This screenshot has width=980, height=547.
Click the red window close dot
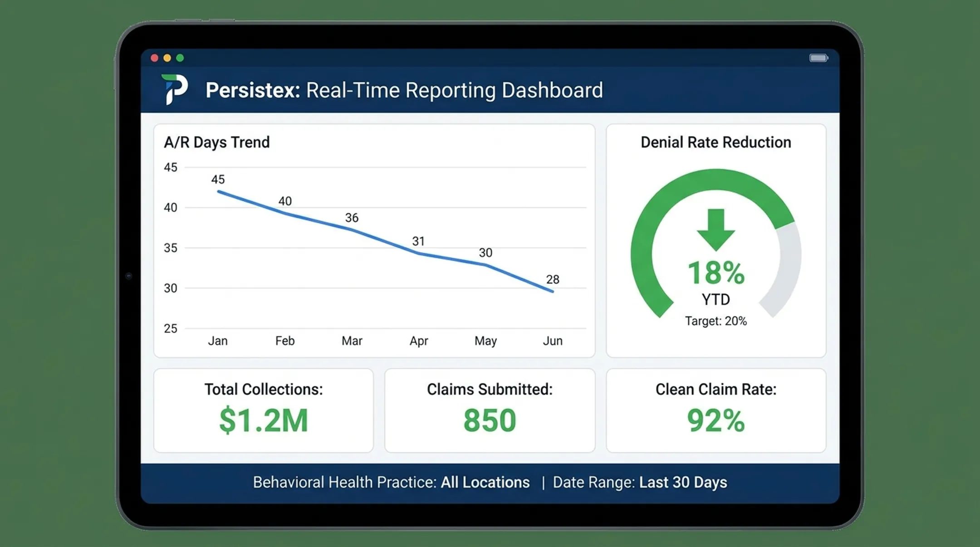coord(154,58)
